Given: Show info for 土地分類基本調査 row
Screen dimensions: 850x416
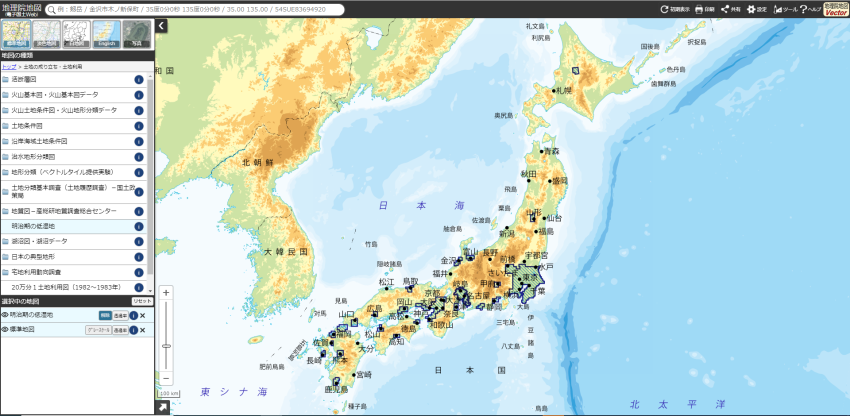Looking at the screenshot, I should (139, 192).
